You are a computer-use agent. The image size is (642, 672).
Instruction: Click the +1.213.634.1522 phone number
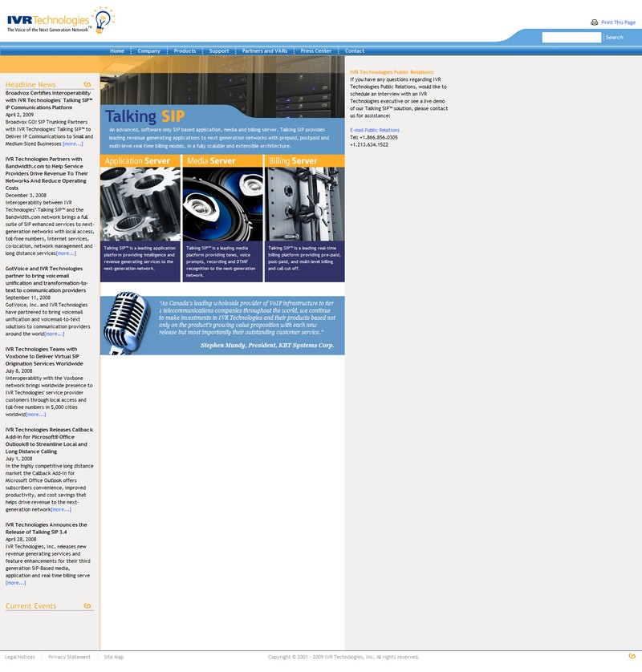click(369, 145)
